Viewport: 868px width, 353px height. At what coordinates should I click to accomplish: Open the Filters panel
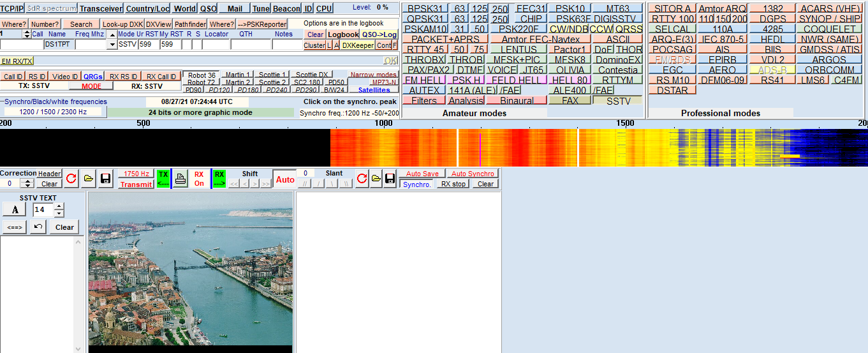[424, 100]
